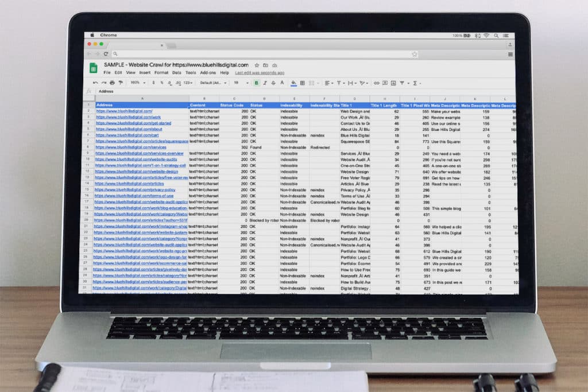The width and height of the screenshot is (588, 392).
Task: Toggle italic formatting
Action: (x=265, y=83)
